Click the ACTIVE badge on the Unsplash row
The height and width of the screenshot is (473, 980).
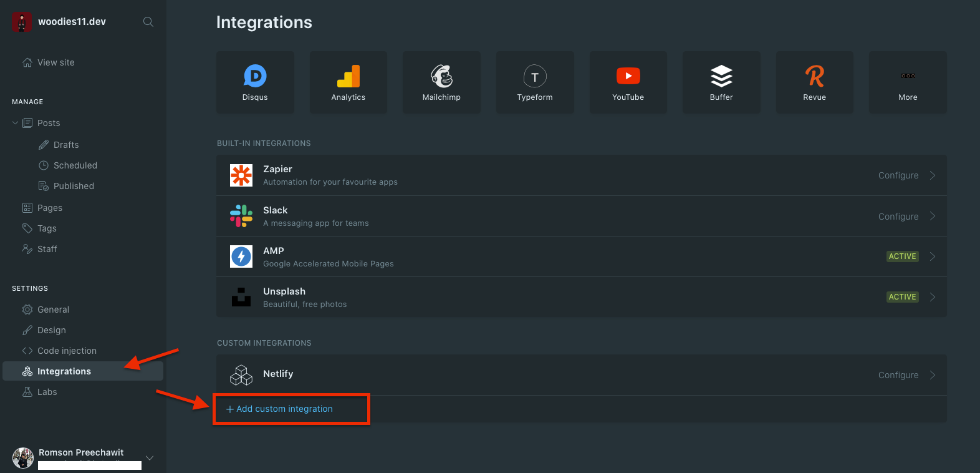point(903,297)
